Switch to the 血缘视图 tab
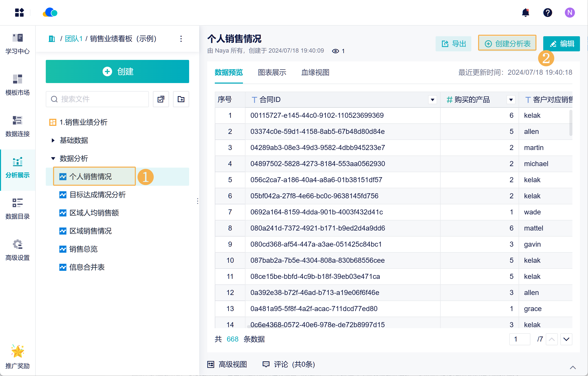 tap(315, 72)
